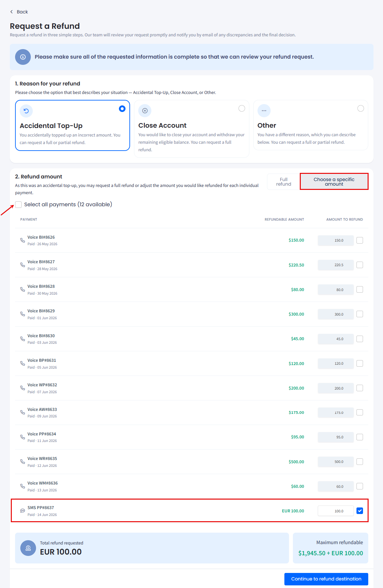This screenshot has height=588, width=383.
Task: Click the Voice AW#8633 payment name
Action: (x=42, y=409)
